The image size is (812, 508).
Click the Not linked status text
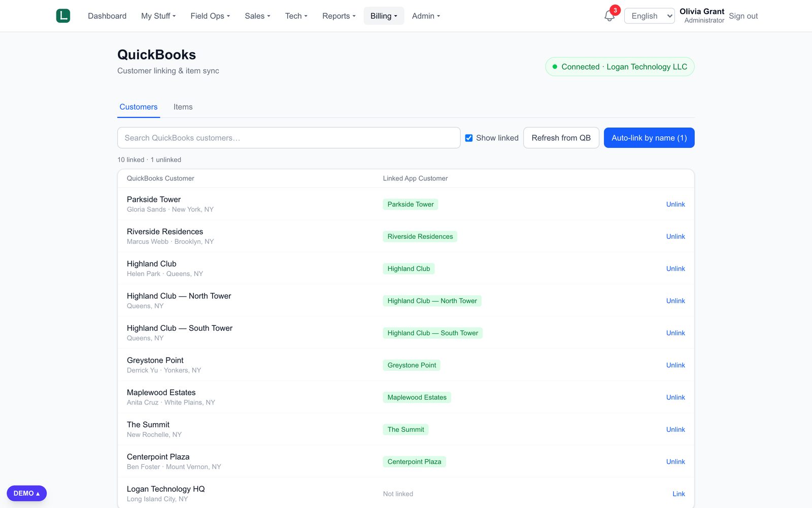[x=398, y=494]
